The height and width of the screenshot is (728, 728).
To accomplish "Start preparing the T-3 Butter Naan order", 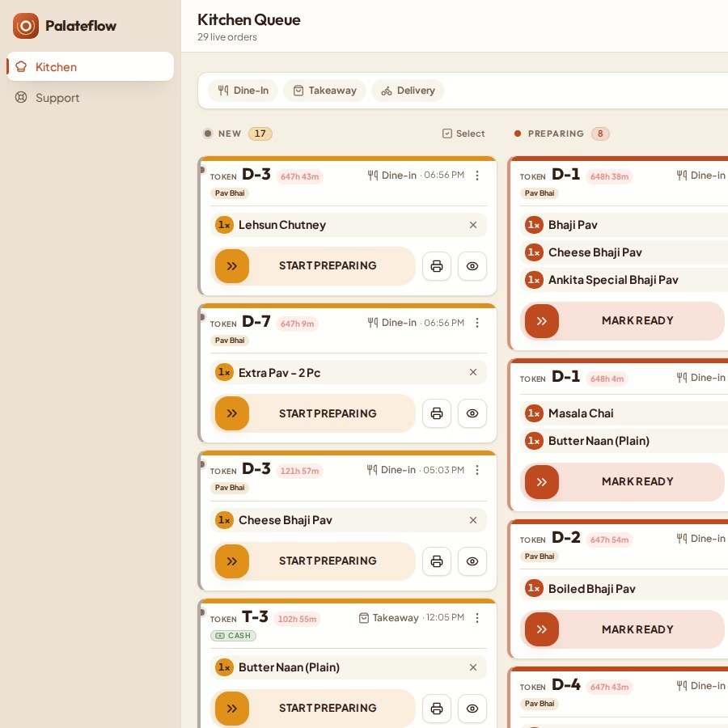I will click(313, 708).
